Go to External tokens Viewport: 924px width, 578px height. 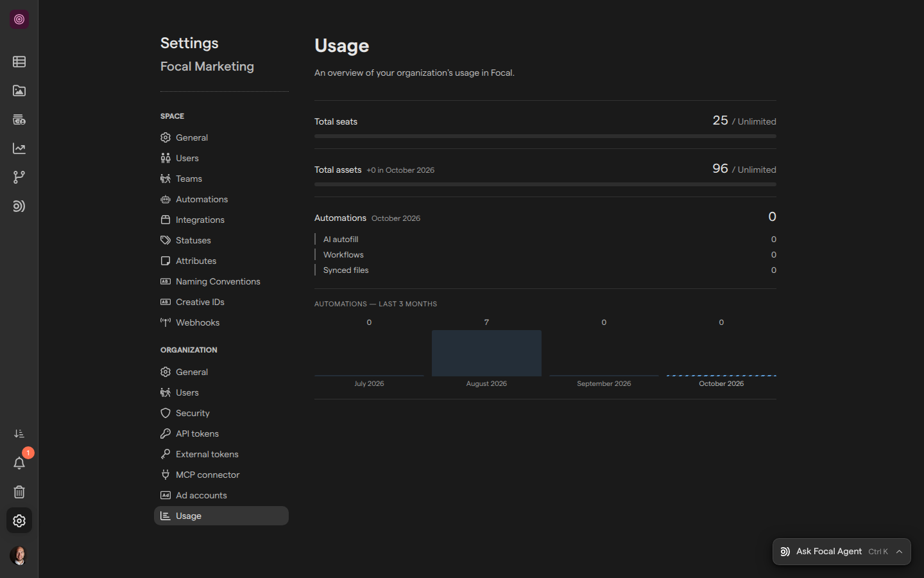tap(221, 454)
